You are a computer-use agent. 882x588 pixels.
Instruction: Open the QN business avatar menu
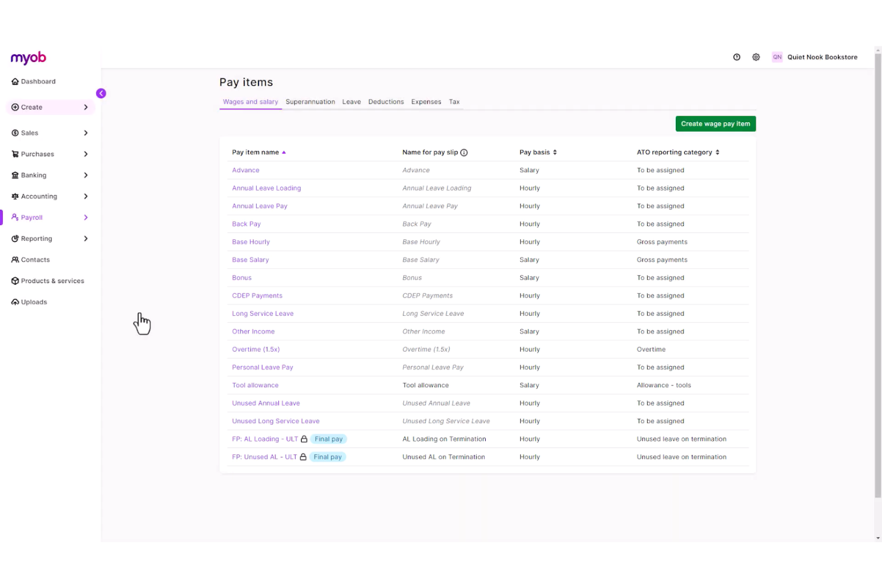point(777,57)
